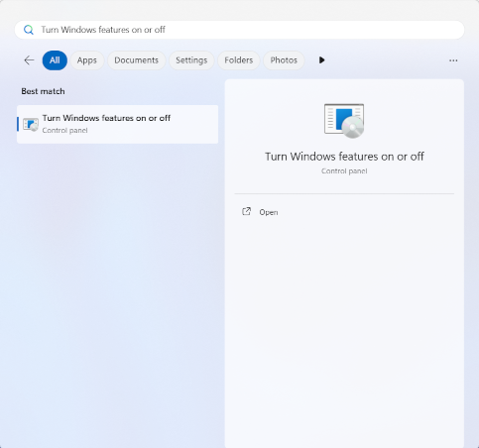
Task: Go back with the left arrow
Action: tap(29, 60)
